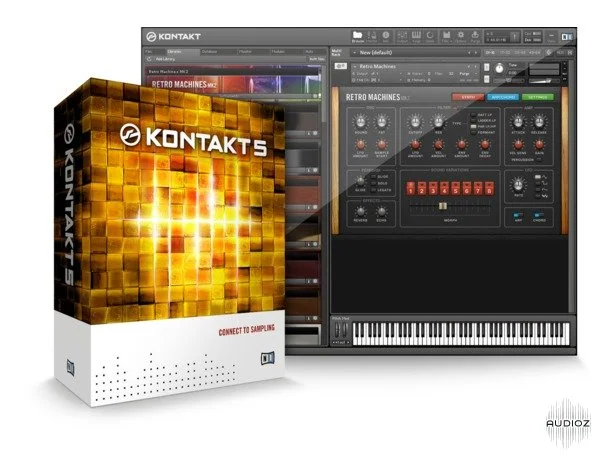
Task: Click the minimized View icon in header
Action: (551, 37)
